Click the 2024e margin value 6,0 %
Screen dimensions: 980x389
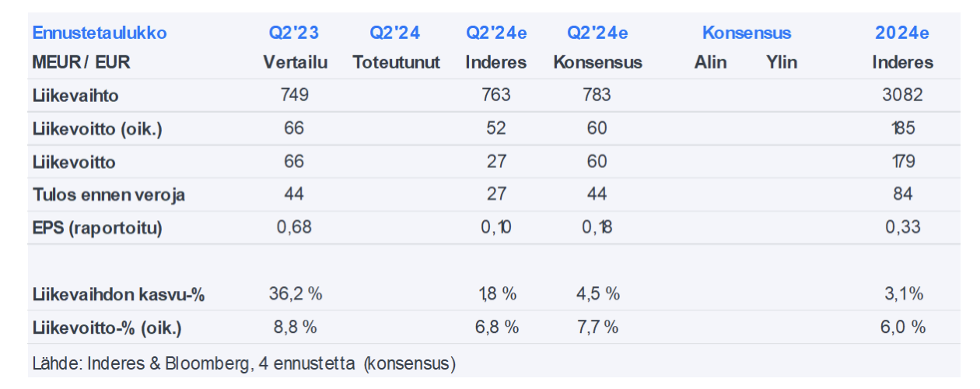tap(902, 328)
